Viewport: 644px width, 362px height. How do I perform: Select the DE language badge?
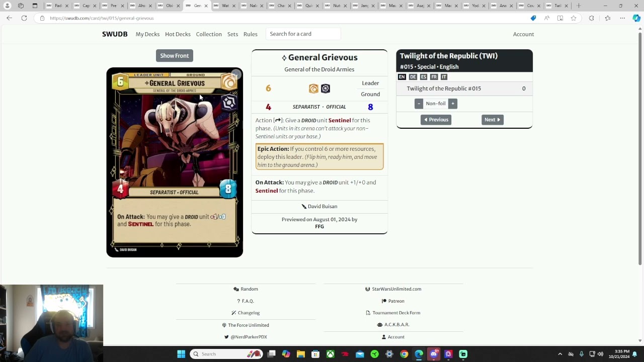413,77
